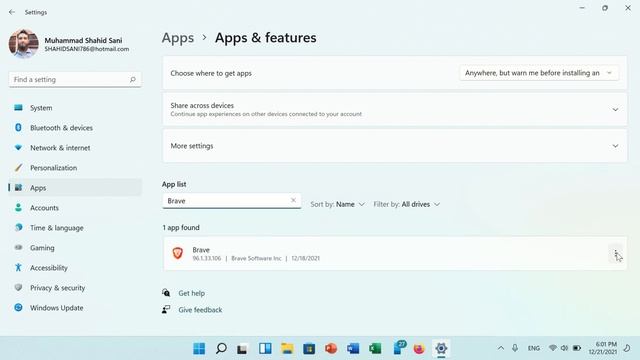Image resolution: width=640 pixels, height=360 pixels.
Task: Go to Privacy & security
Action: [75, 288]
